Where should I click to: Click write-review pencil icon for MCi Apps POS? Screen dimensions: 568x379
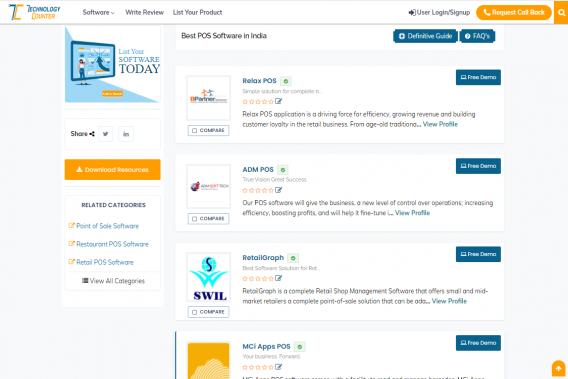(278, 367)
